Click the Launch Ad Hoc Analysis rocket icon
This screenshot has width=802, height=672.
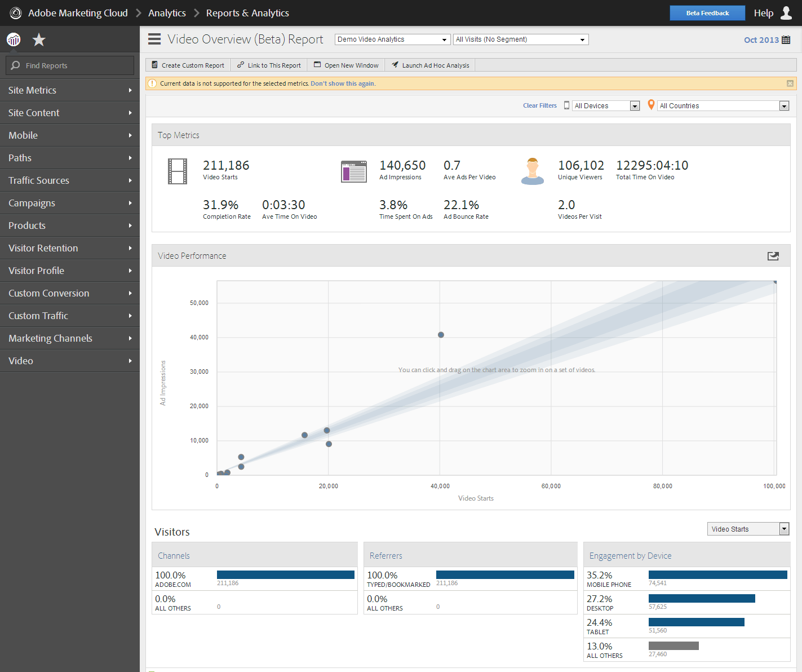pyautogui.click(x=395, y=65)
